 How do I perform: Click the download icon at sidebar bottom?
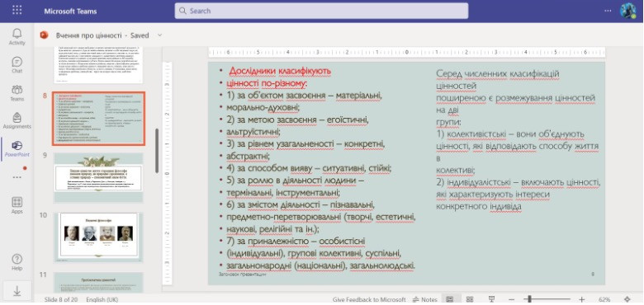pyautogui.click(x=17, y=291)
